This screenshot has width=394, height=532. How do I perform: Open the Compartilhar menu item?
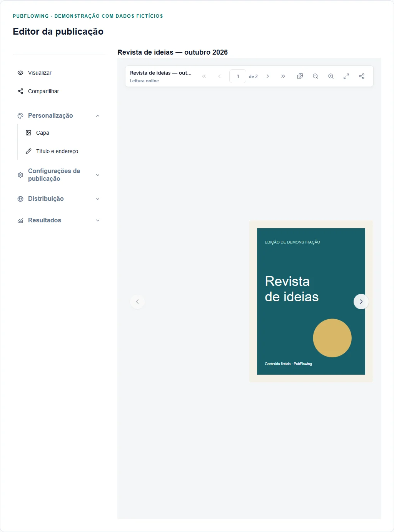coord(59,91)
